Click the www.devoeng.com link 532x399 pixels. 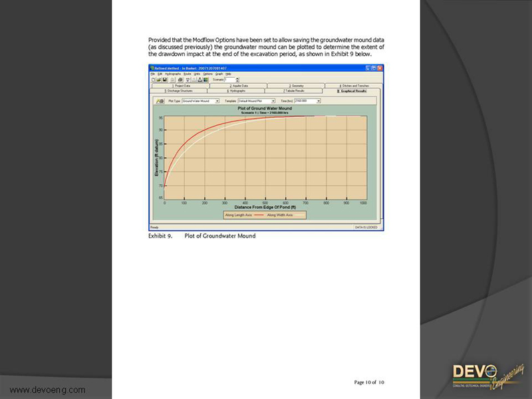(47, 390)
